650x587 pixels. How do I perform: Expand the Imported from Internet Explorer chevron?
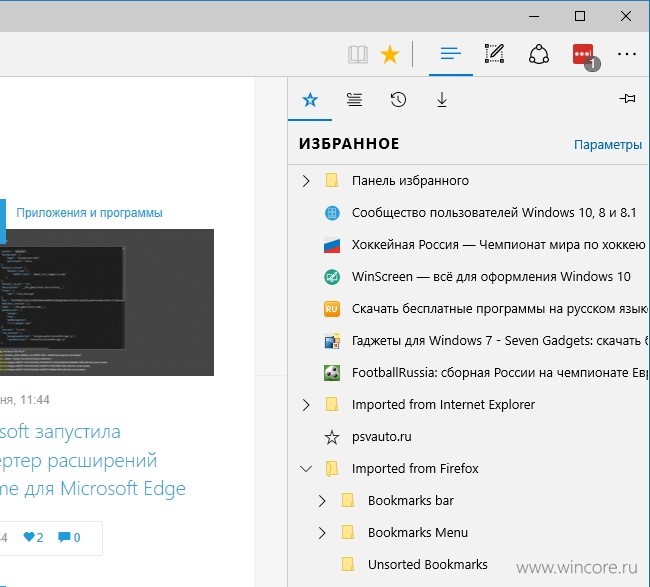click(306, 405)
